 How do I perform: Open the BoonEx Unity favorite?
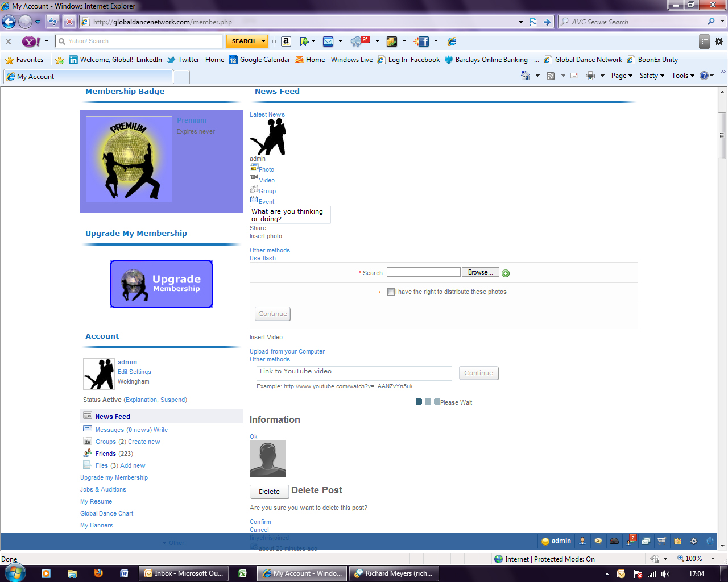(652, 60)
